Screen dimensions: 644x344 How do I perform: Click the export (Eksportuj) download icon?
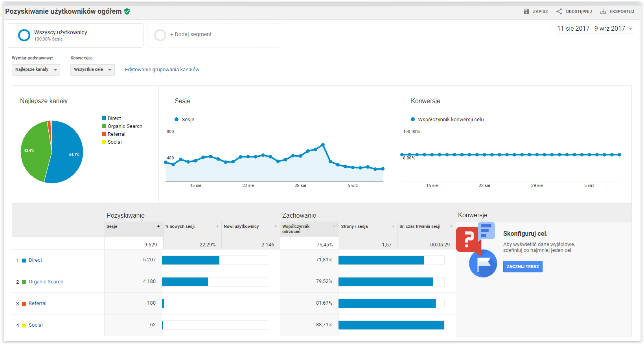pos(603,11)
